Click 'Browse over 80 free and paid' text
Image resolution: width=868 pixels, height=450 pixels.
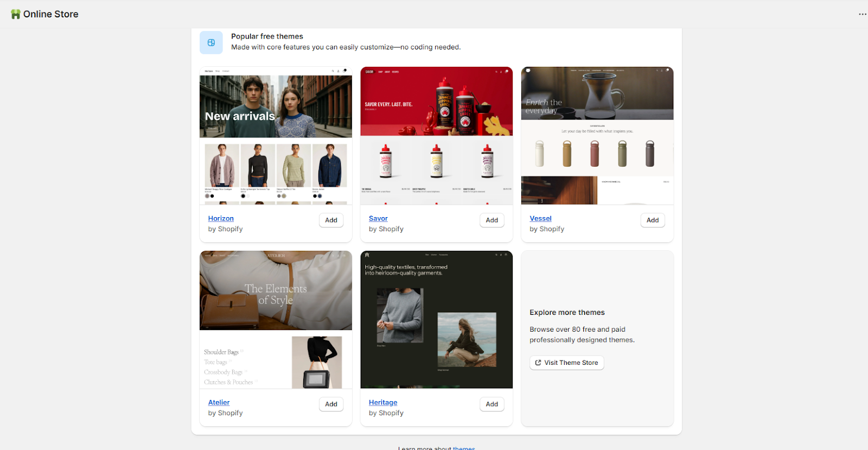577,329
